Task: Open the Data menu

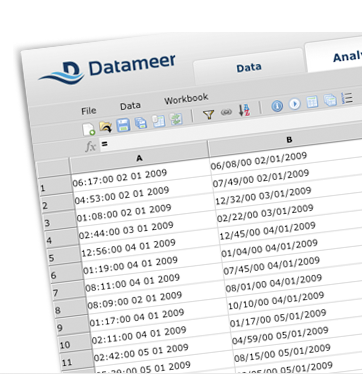Action: (x=130, y=106)
